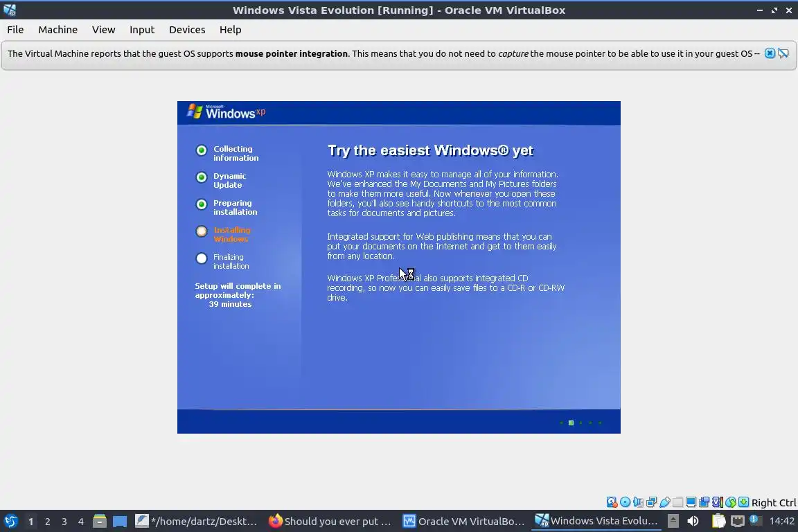The image size is (798, 532).
Task: Click the network connection tray icon
Action: (x=738, y=521)
